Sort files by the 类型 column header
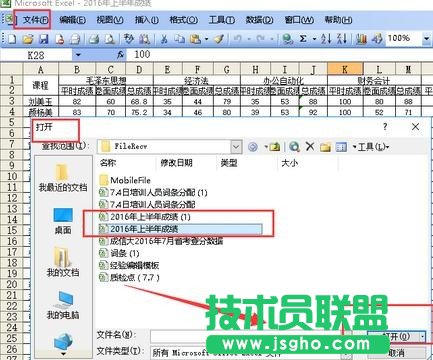 click(229, 163)
